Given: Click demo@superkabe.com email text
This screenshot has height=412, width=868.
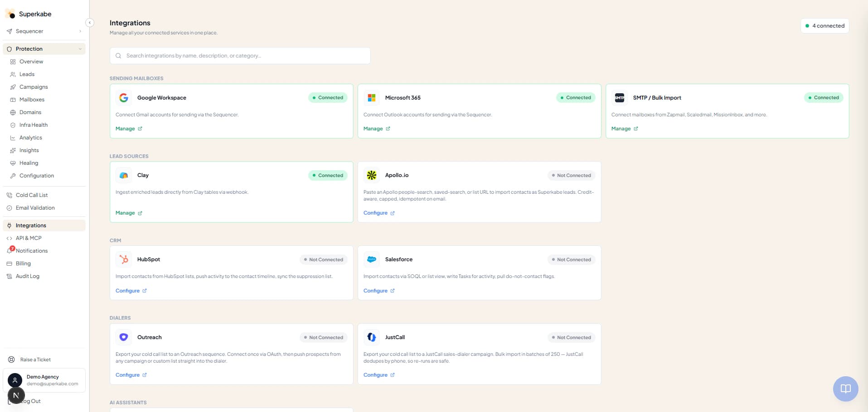Looking at the screenshot, I should pyautogui.click(x=53, y=384).
